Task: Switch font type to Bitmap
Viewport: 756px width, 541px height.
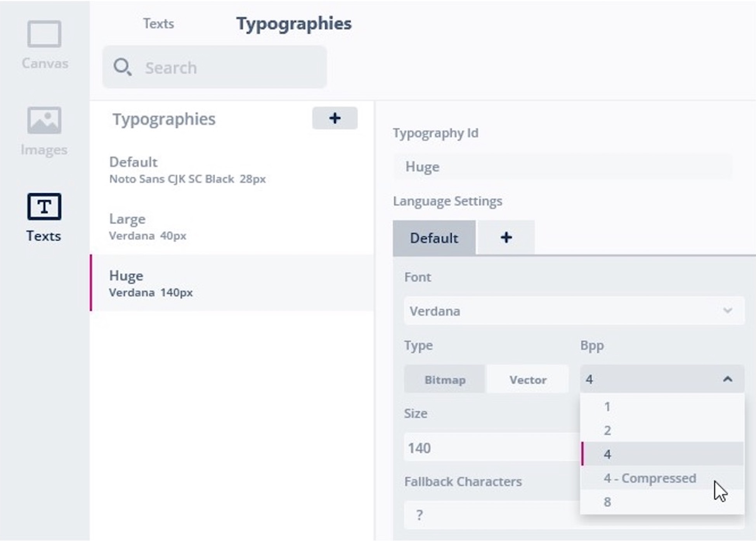Action: (445, 380)
